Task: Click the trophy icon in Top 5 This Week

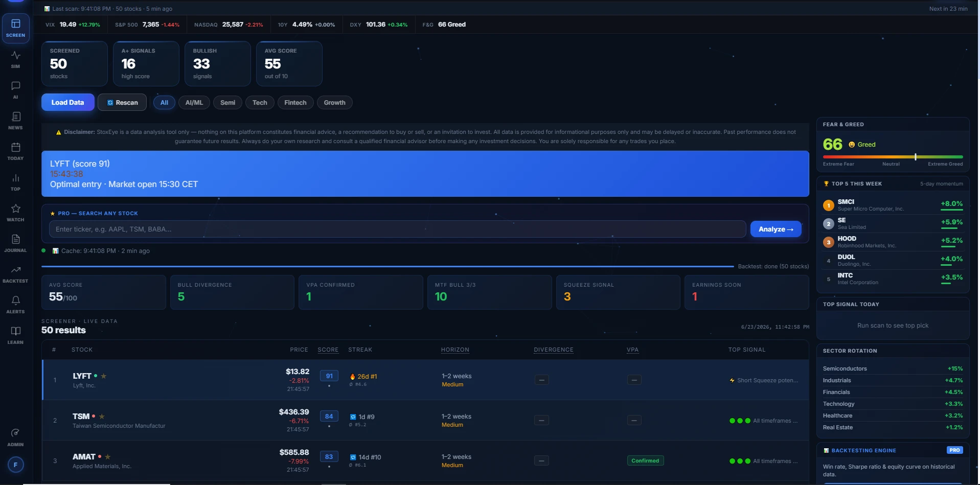Action: 826,183
